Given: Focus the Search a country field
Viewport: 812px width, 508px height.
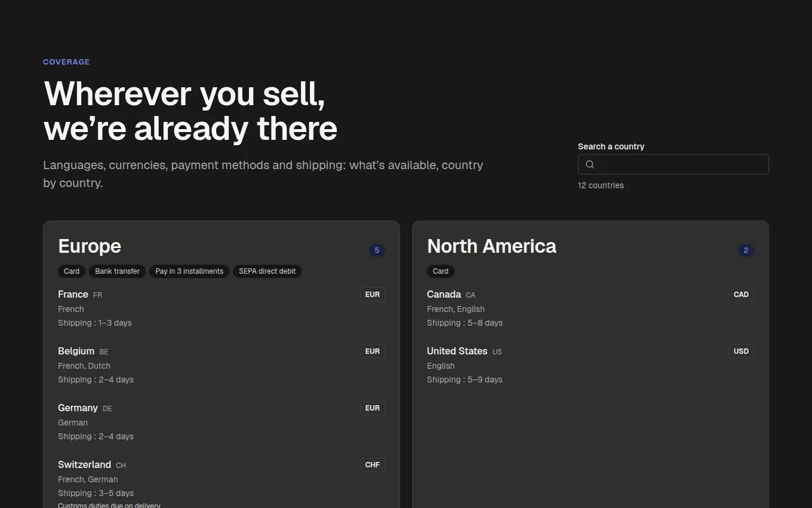Looking at the screenshot, I should point(673,164).
